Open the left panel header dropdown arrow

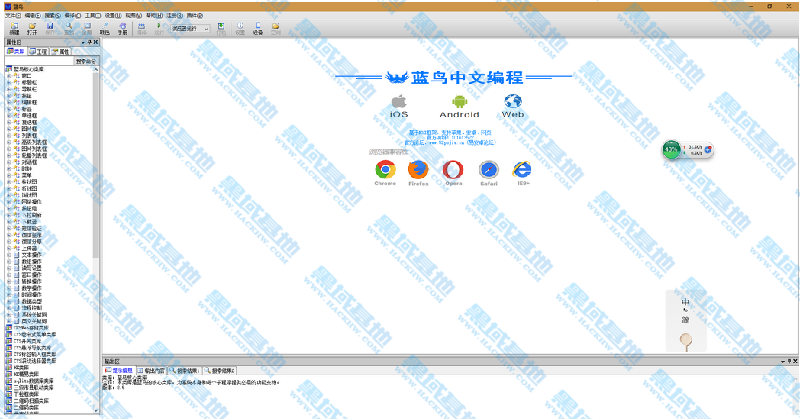point(84,42)
